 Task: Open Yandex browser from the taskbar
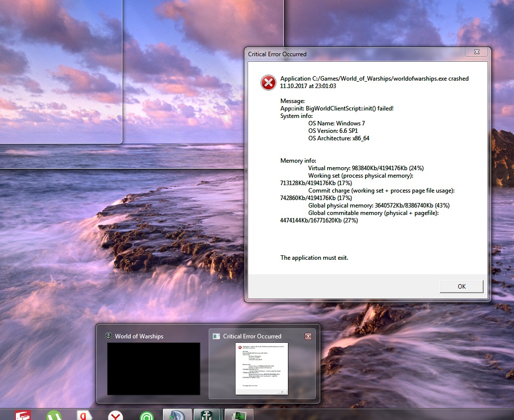[x=116, y=415]
